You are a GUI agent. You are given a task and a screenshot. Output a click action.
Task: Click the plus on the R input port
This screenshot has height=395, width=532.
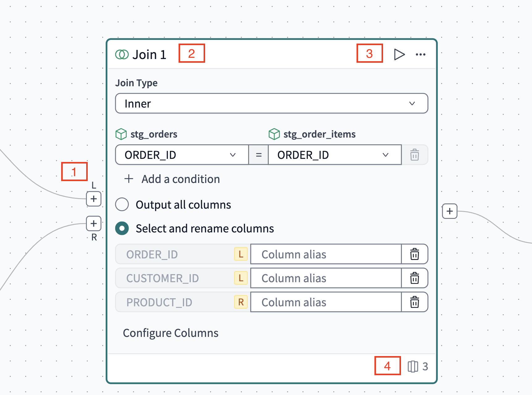point(93,223)
